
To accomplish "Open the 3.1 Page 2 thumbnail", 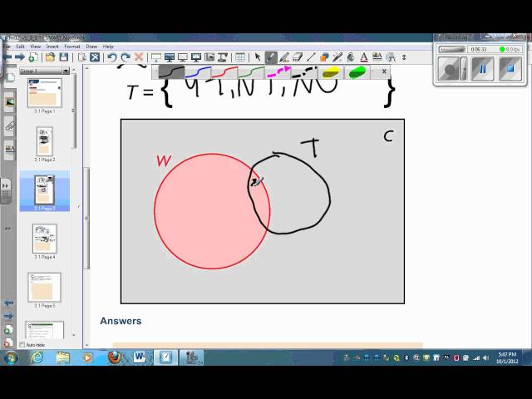I will 44,141.
